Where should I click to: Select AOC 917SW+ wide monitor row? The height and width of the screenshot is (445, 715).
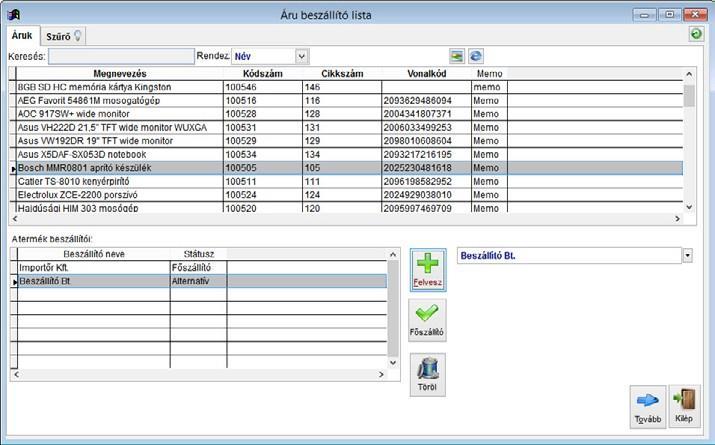click(349, 114)
